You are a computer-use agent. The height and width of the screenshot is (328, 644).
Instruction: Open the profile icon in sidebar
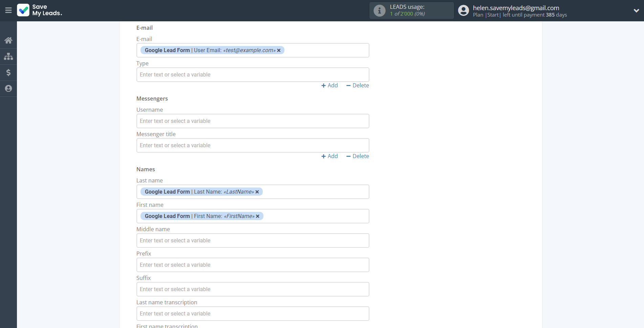pos(8,88)
